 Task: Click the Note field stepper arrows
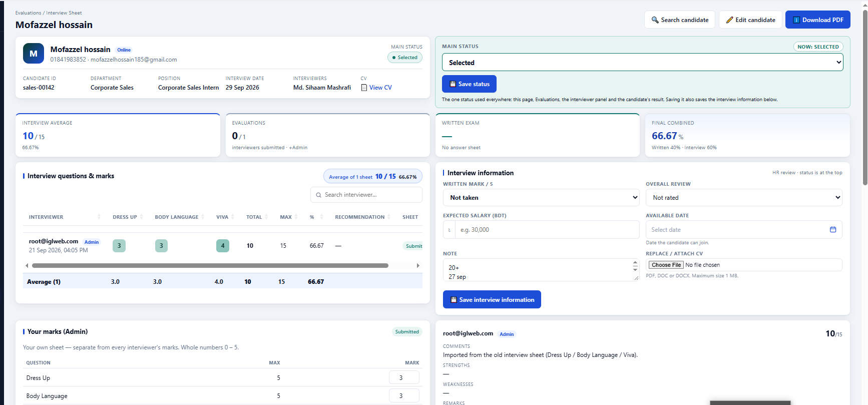(635, 265)
